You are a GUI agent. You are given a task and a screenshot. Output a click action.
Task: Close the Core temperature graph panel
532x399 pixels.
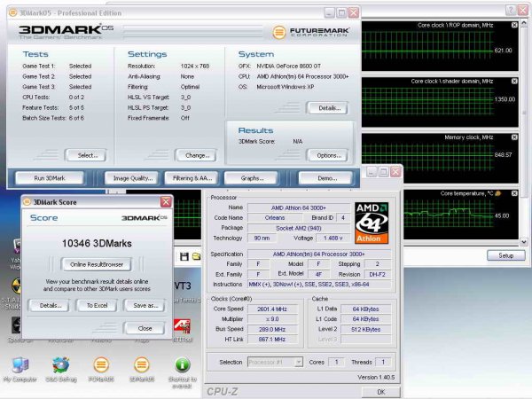514,193
